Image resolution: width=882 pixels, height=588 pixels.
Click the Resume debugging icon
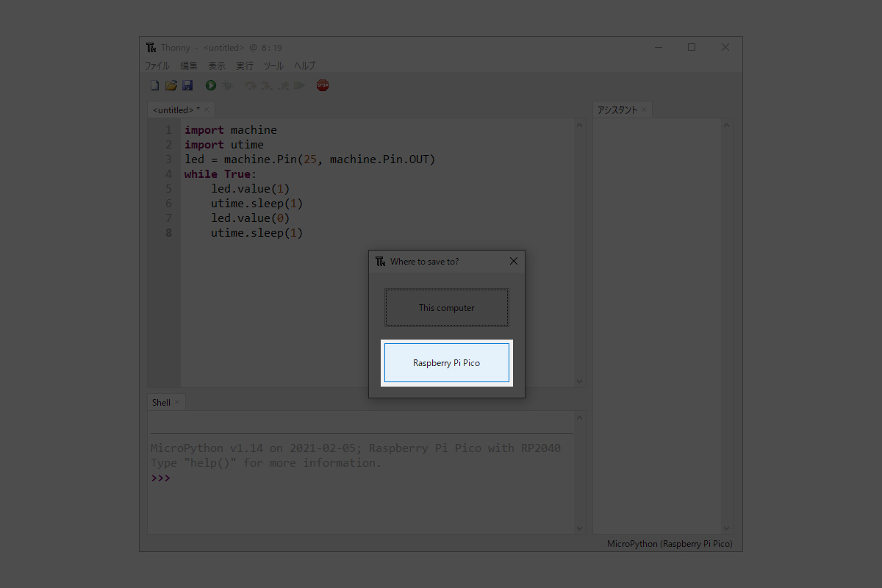[x=299, y=86]
